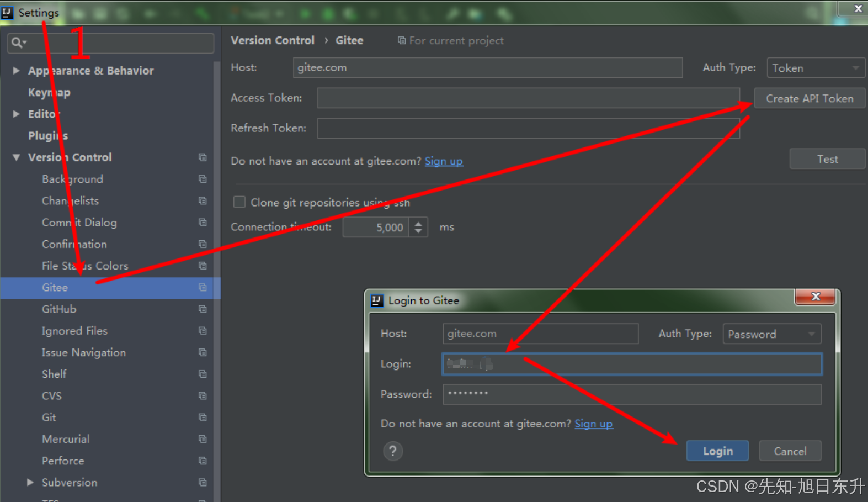
Task: Expand the Editor settings section
Action: [17, 114]
